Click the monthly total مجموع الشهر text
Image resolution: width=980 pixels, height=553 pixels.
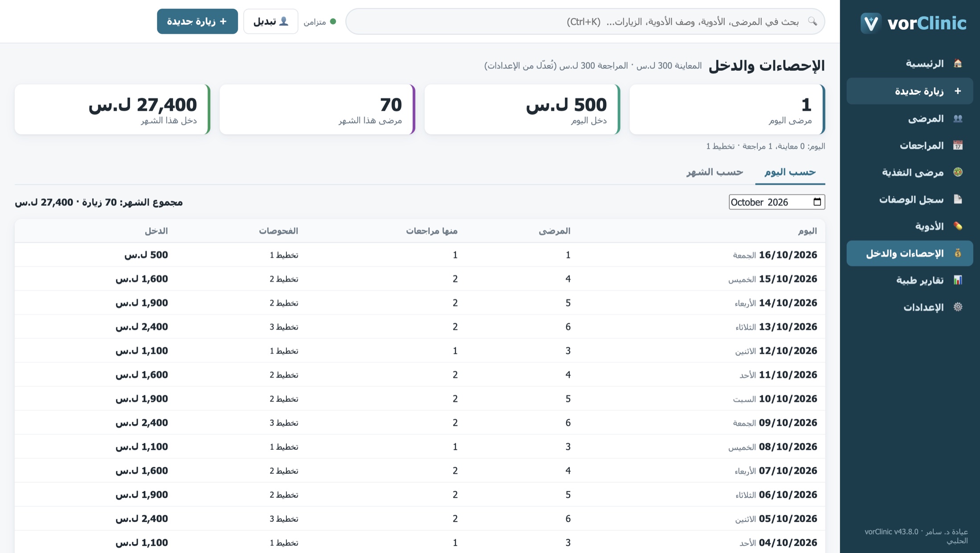(99, 202)
